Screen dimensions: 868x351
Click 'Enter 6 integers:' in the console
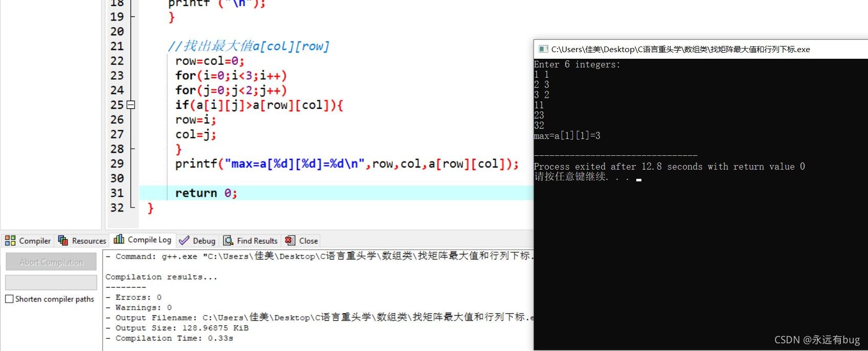coord(577,64)
